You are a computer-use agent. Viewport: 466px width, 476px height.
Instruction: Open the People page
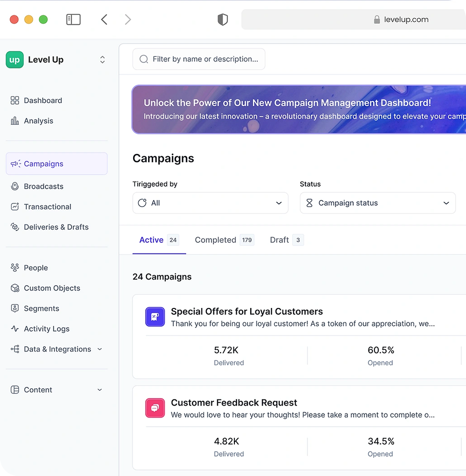point(36,268)
